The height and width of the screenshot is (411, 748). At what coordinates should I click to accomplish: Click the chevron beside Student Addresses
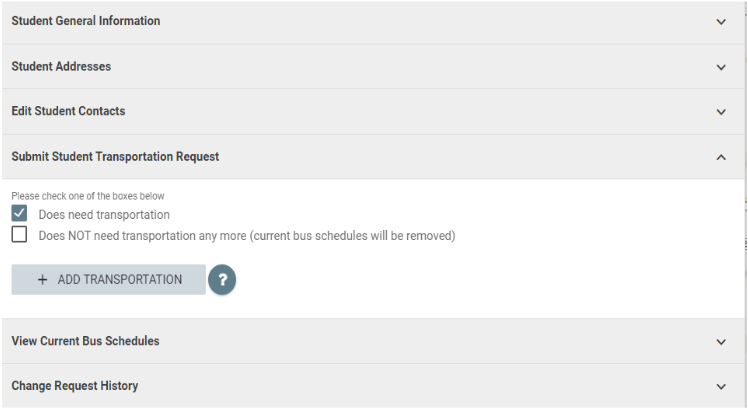tap(721, 67)
